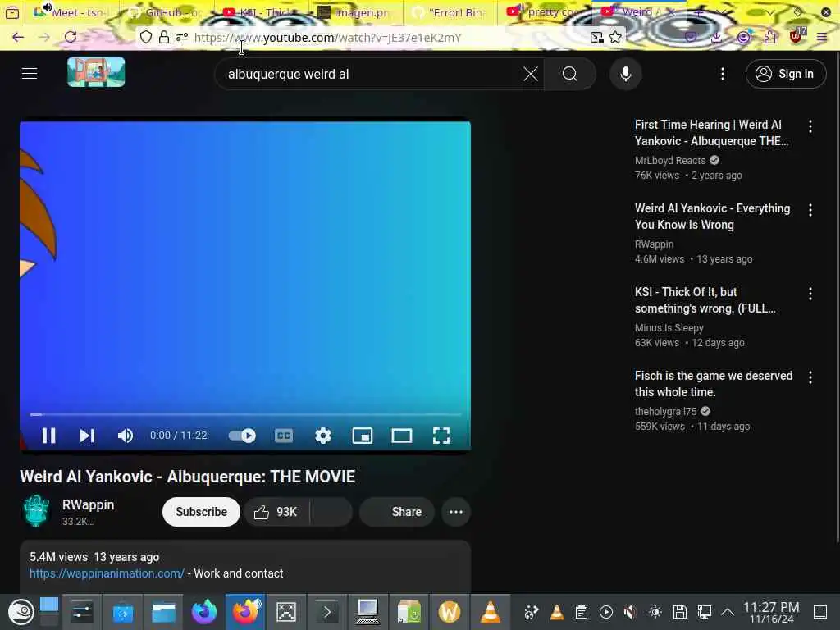Image resolution: width=840 pixels, height=630 pixels.
Task: Open 'First Time Hearing' recommended video
Action: click(x=711, y=133)
